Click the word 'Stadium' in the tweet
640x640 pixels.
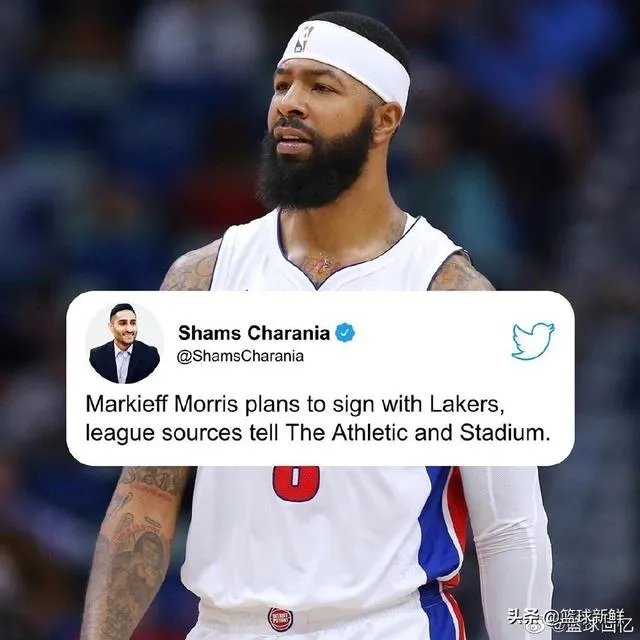point(503,433)
